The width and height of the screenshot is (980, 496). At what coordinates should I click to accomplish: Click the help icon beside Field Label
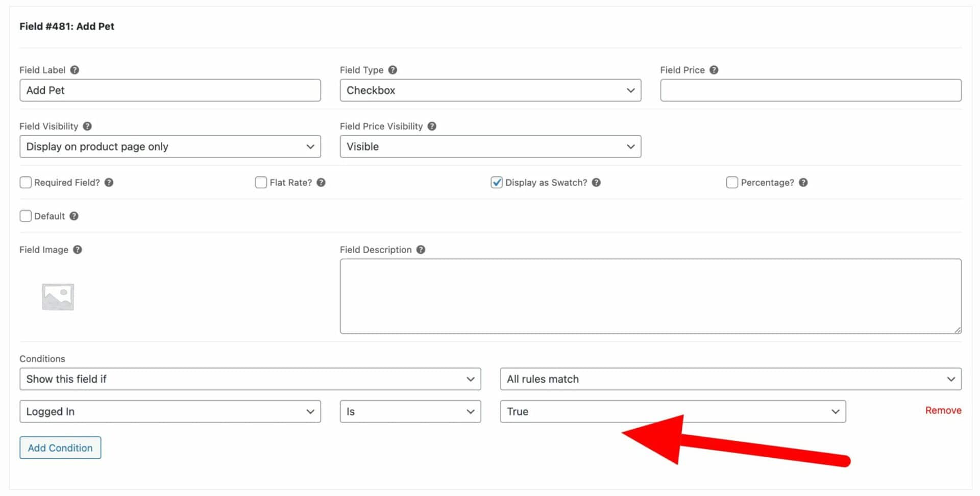pyautogui.click(x=75, y=70)
